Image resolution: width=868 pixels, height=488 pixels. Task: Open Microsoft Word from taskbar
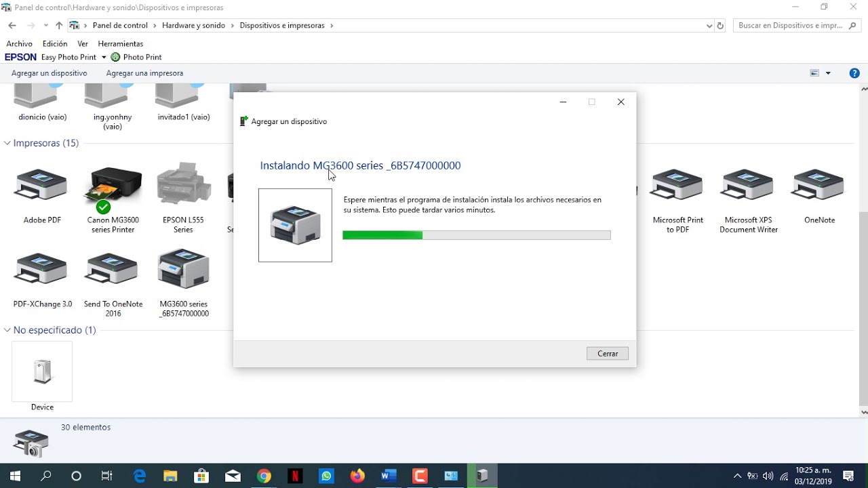click(389, 476)
